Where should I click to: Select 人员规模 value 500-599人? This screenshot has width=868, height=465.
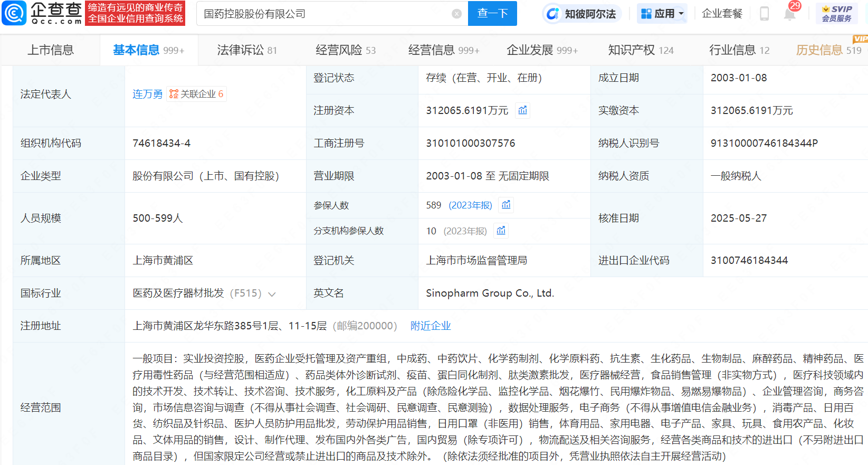coord(158,218)
